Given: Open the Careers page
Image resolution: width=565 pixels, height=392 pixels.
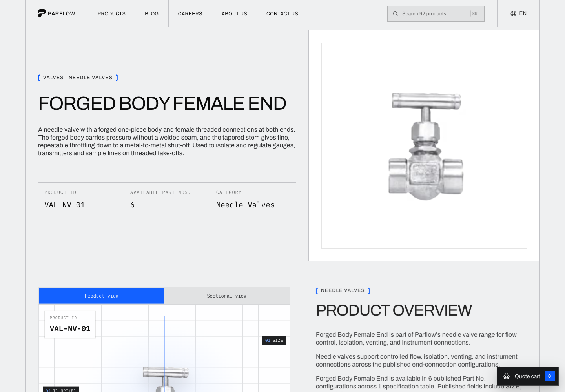Looking at the screenshot, I should (x=190, y=13).
